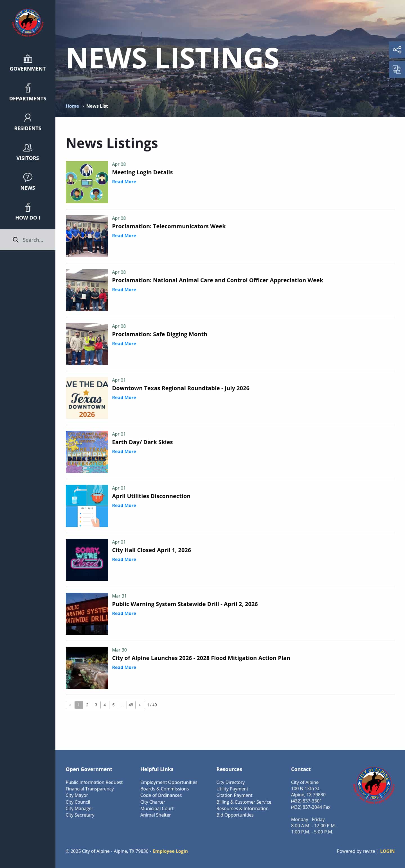Click the search magnifier icon
The height and width of the screenshot is (868, 405).
pyautogui.click(x=15, y=239)
